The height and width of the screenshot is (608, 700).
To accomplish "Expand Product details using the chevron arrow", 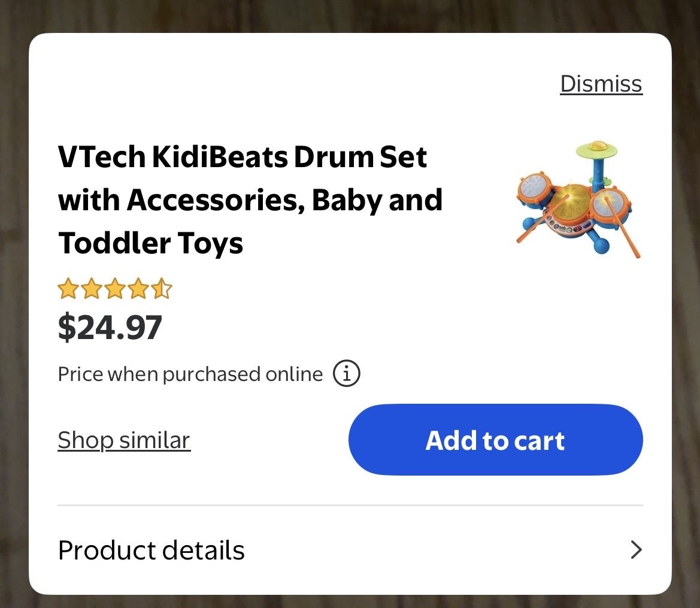I will click(636, 550).
